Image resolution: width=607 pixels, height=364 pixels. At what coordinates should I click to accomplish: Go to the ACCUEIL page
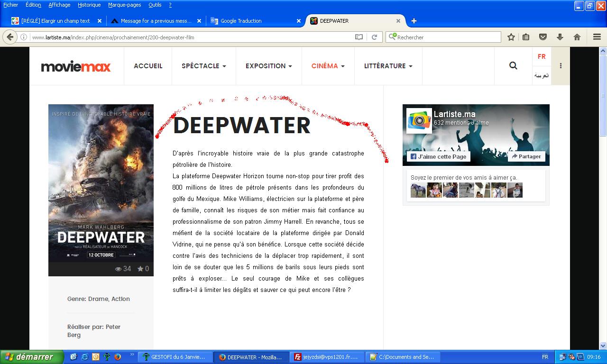(x=148, y=66)
